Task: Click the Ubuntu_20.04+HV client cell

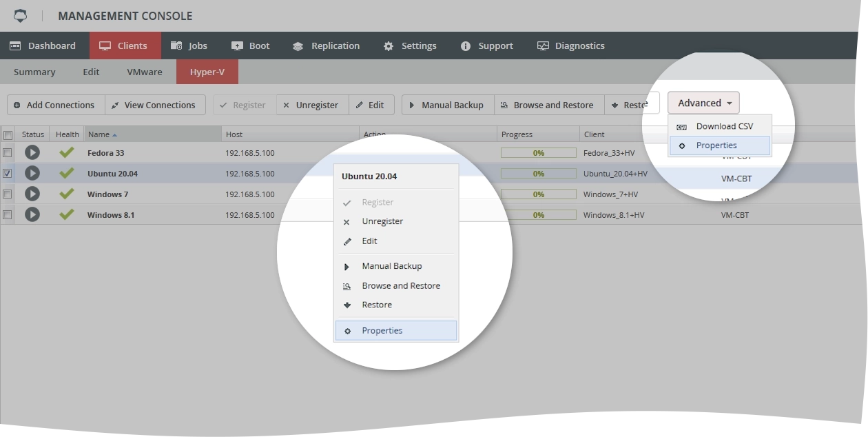Action: [x=615, y=174]
